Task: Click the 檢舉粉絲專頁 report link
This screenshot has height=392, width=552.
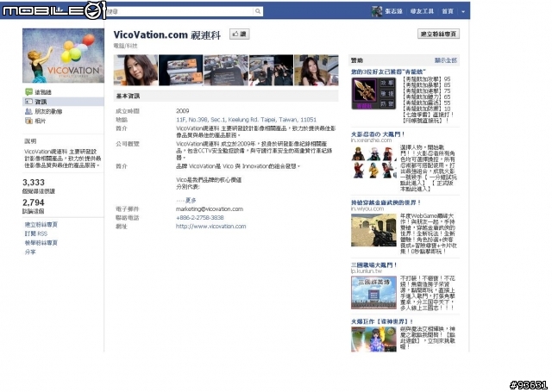Action: (x=41, y=243)
